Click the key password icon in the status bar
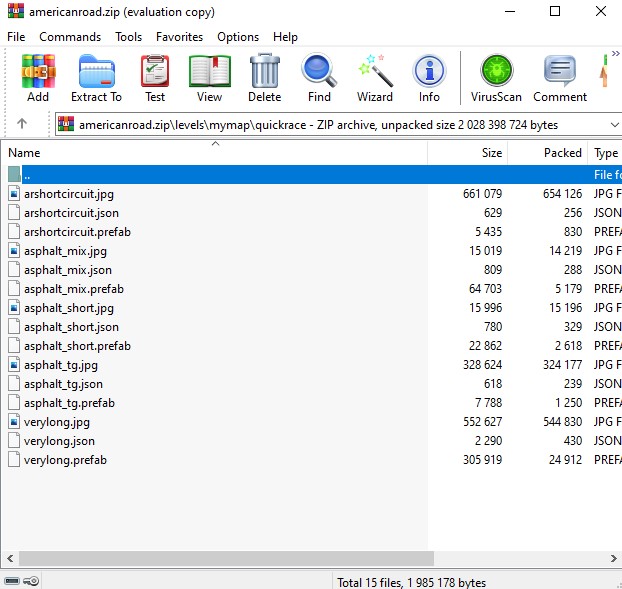This screenshot has height=589, width=622. pos(31,581)
